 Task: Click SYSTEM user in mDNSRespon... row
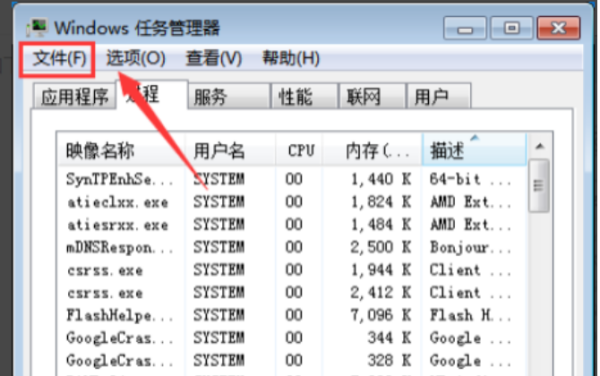tap(218, 247)
